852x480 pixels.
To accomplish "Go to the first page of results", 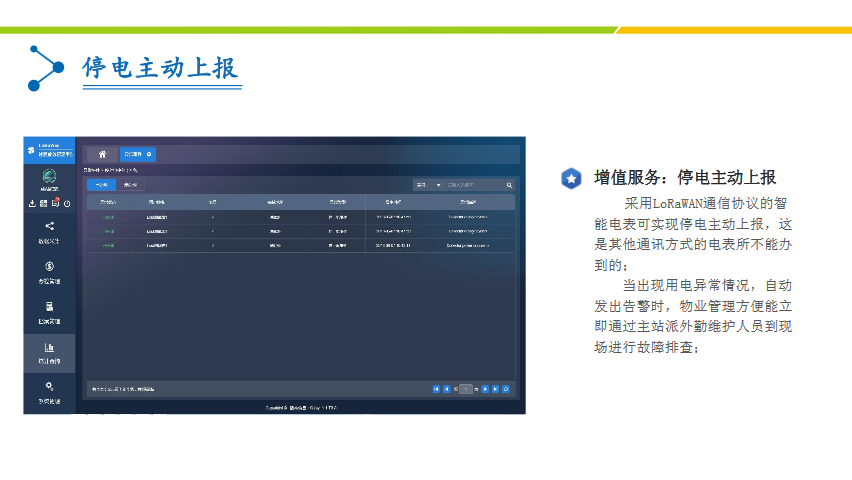I will click(x=436, y=389).
